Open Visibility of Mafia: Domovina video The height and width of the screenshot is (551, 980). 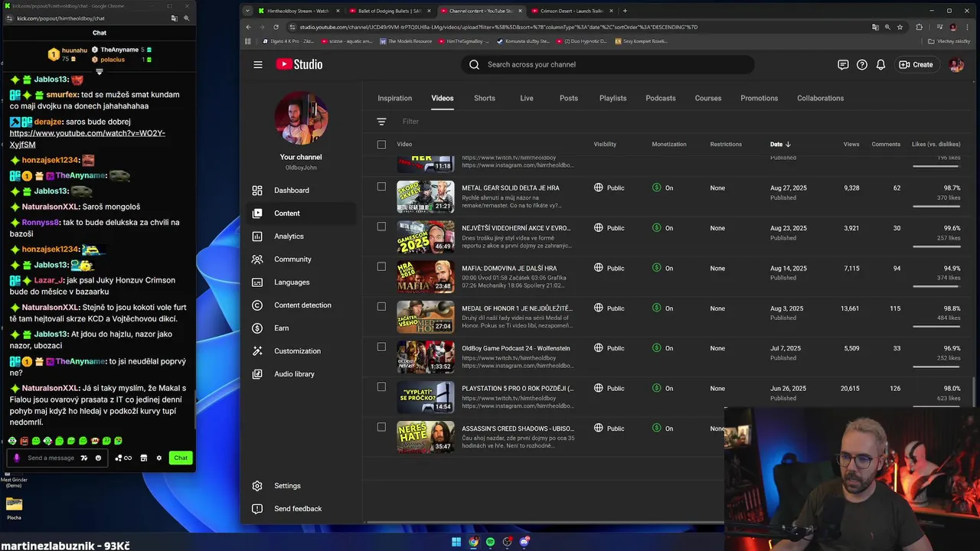(x=609, y=268)
